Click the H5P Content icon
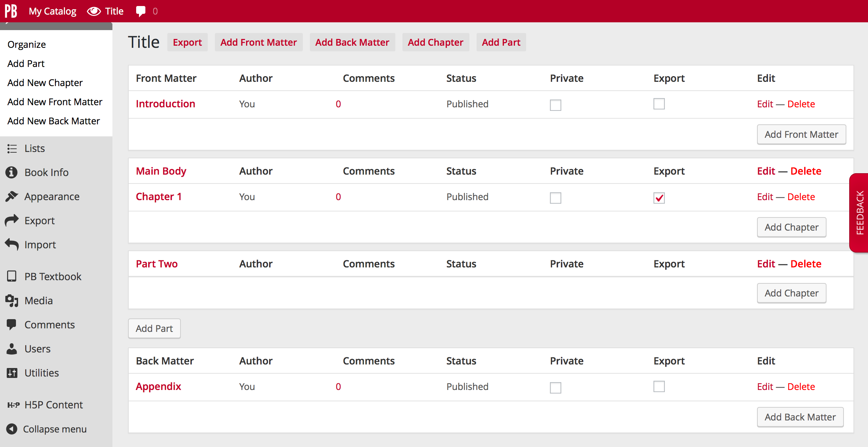Viewport: 868px width, 447px height. coord(13,405)
